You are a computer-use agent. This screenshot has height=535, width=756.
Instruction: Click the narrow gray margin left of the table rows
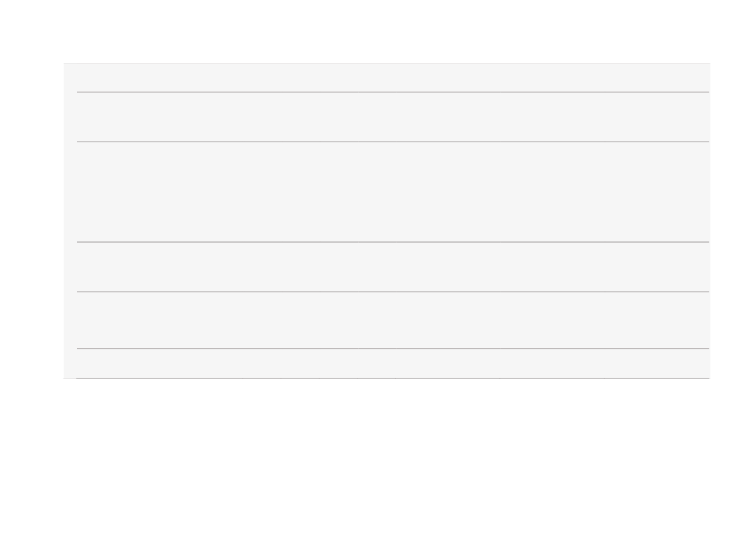tap(70, 221)
